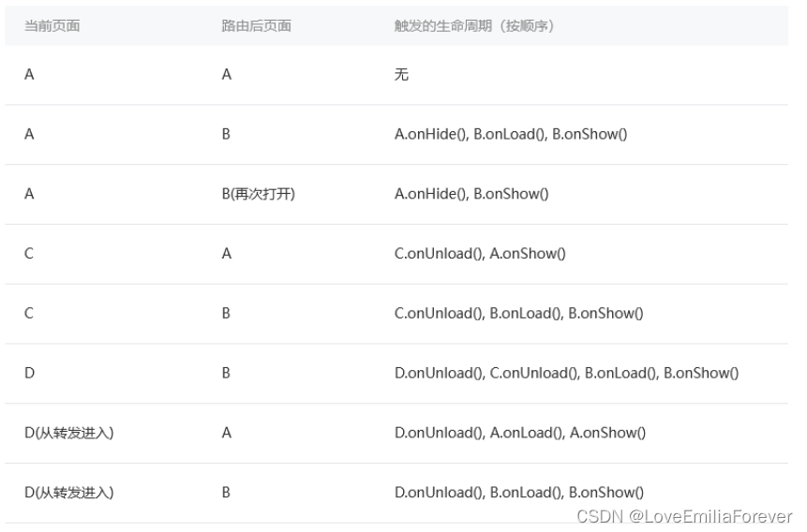Viewport: 807px width, 532px height.
Task: Select routed page B in D.onUnload(), B.onLoad() row
Action: tap(226, 493)
